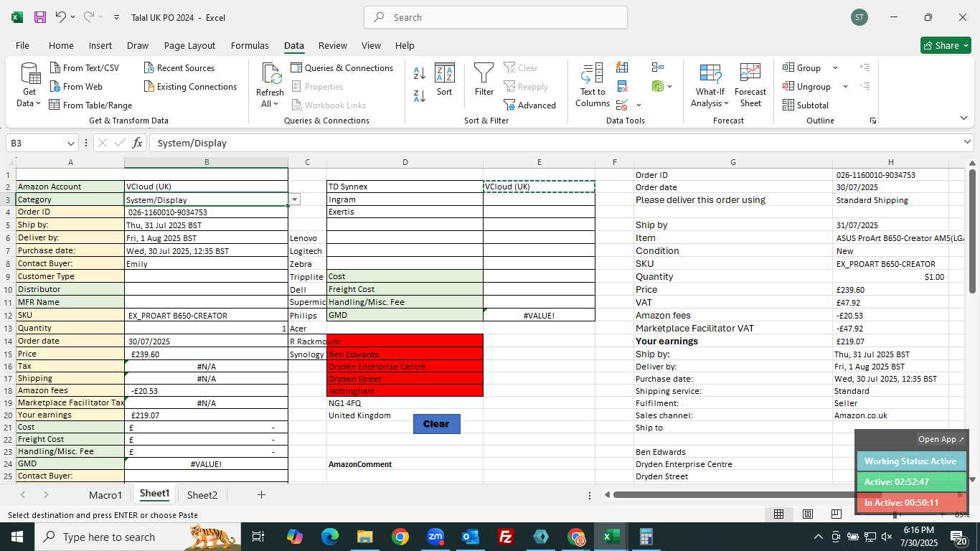Open Outline dialog launcher
The image size is (980, 551).
873,121
